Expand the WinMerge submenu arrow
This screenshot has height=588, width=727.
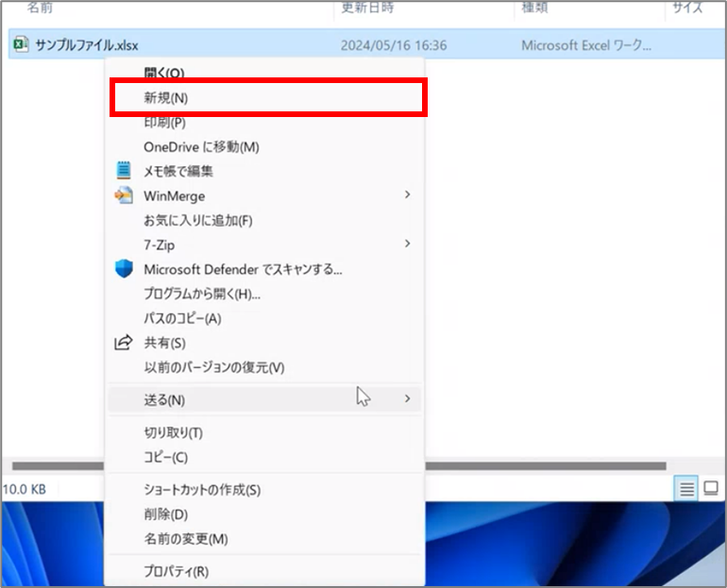[x=407, y=195]
